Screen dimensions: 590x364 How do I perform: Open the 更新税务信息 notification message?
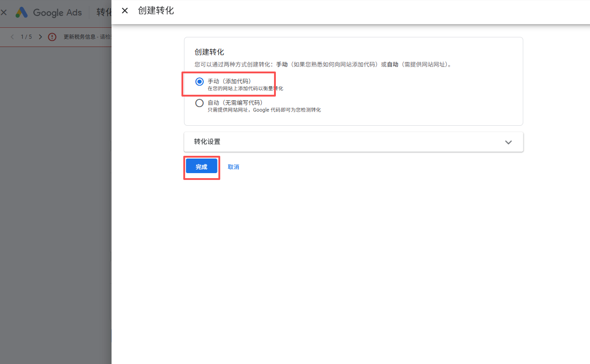[87, 37]
